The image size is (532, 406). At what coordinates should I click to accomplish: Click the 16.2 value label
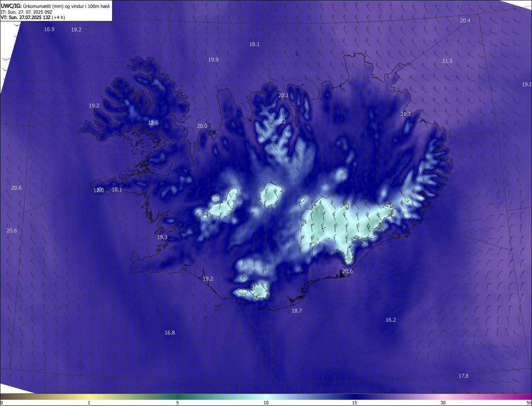tap(391, 320)
